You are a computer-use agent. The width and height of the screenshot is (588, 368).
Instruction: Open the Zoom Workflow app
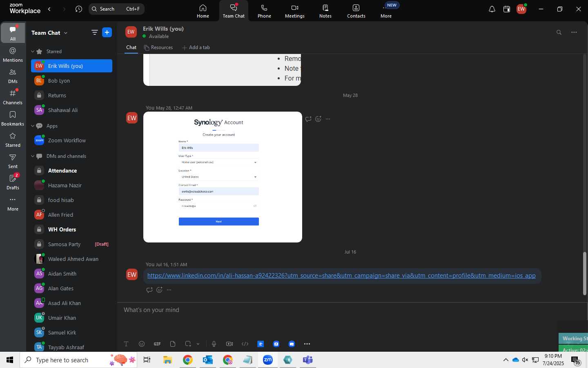click(x=71, y=140)
